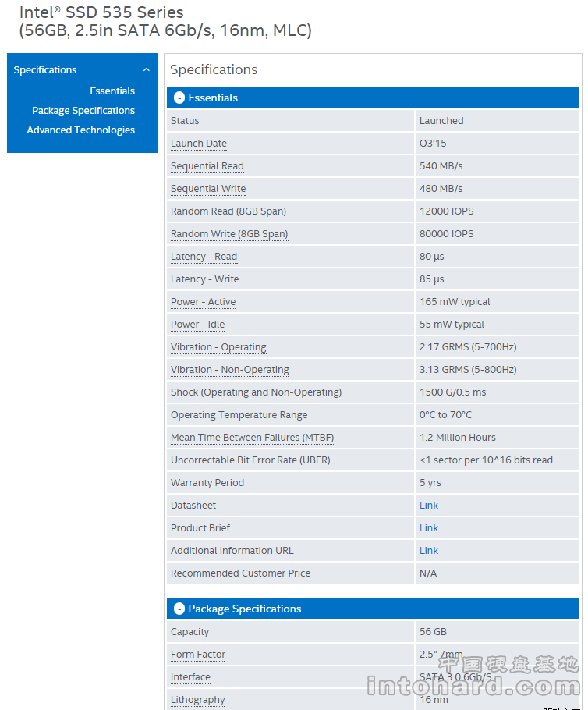
Task: Click Random Read (8GB Span) term
Action: coord(228,211)
